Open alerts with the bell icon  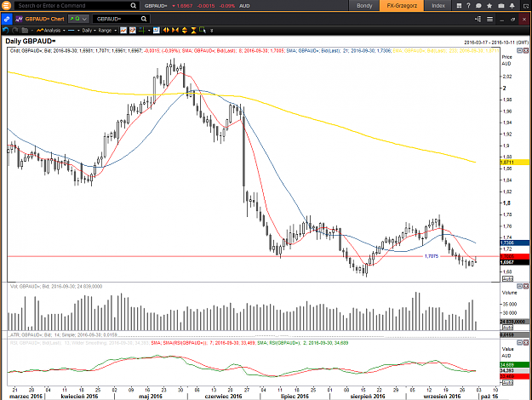(x=512, y=5)
